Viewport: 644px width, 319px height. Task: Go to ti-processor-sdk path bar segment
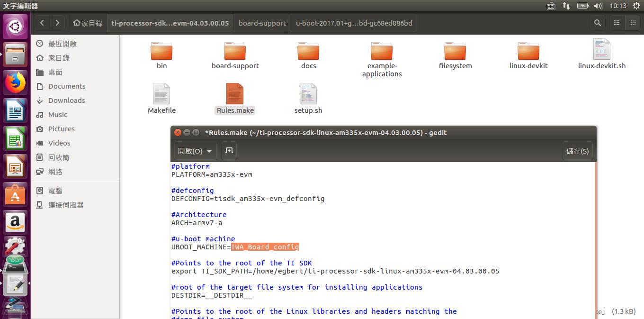tap(170, 23)
